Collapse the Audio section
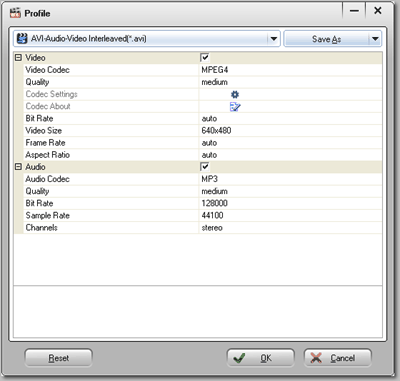This screenshot has width=400, height=381. [18, 167]
